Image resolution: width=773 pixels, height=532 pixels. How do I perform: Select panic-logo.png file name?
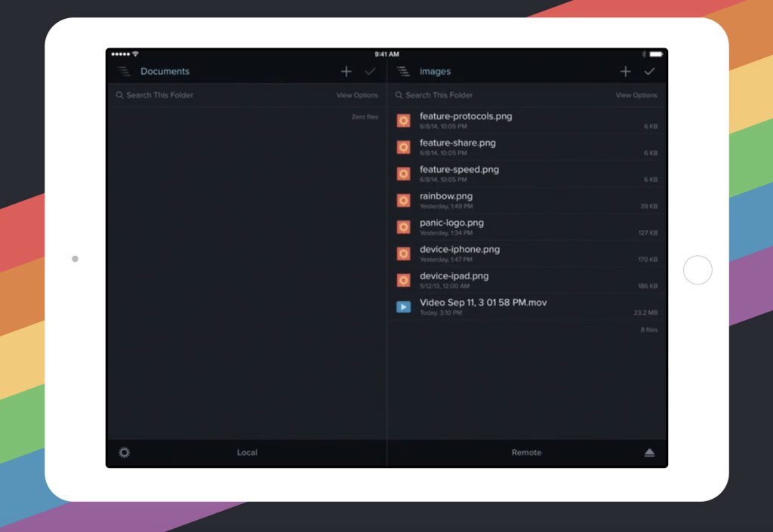pos(451,223)
